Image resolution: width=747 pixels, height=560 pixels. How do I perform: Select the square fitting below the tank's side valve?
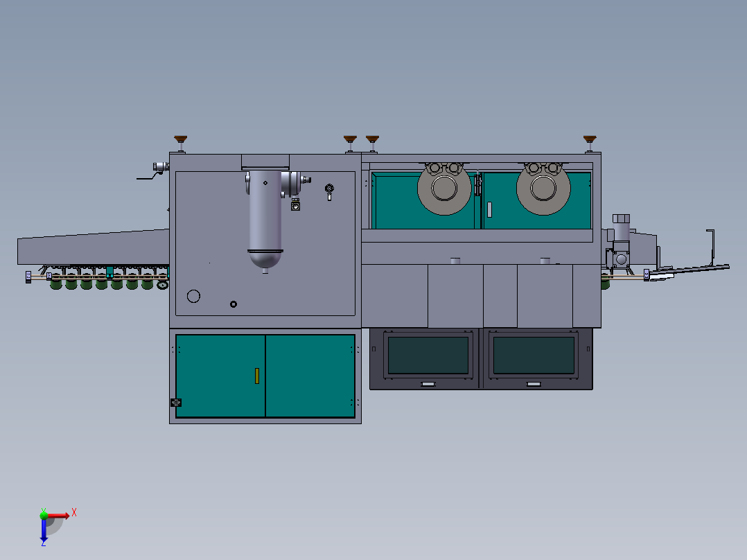pyautogui.click(x=295, y=206)
